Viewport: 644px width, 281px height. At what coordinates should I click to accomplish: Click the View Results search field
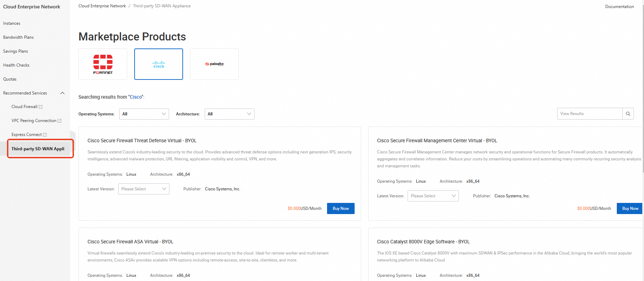(590, 114)
